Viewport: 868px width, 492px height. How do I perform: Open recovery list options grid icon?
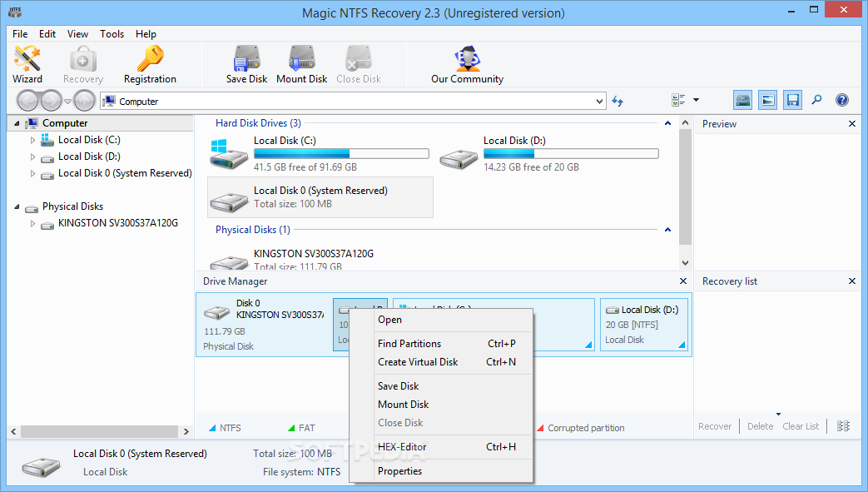(x=843, y=426)
